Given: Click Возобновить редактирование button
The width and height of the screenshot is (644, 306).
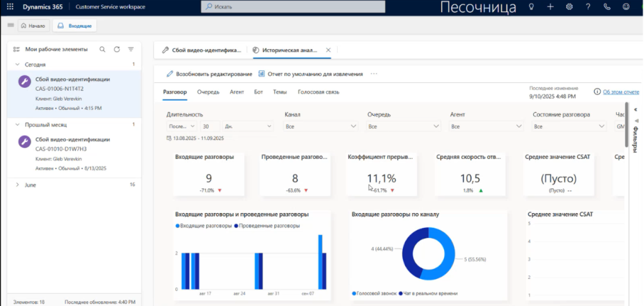Looking at the screenshot, I should point(209,74).
